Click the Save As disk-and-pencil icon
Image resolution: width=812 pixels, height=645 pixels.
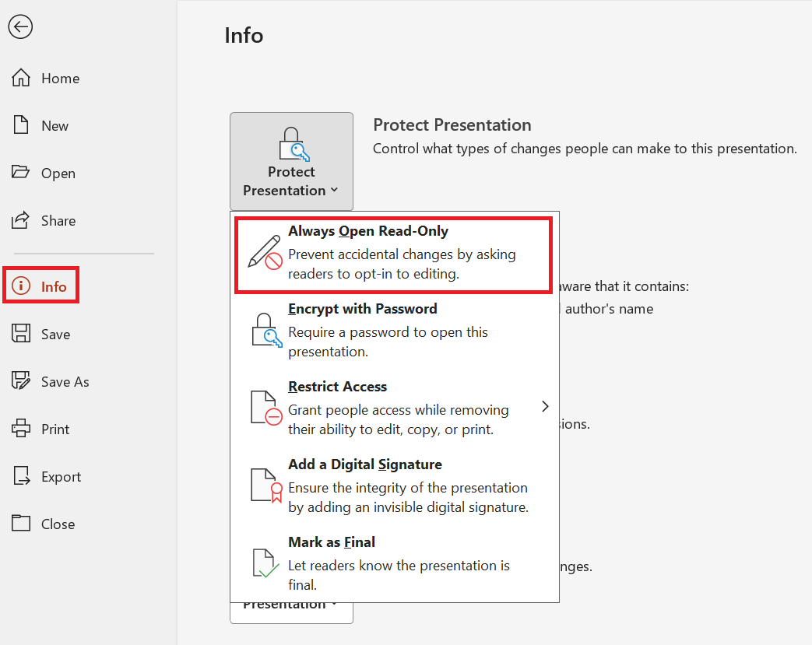tap(21, 380)
